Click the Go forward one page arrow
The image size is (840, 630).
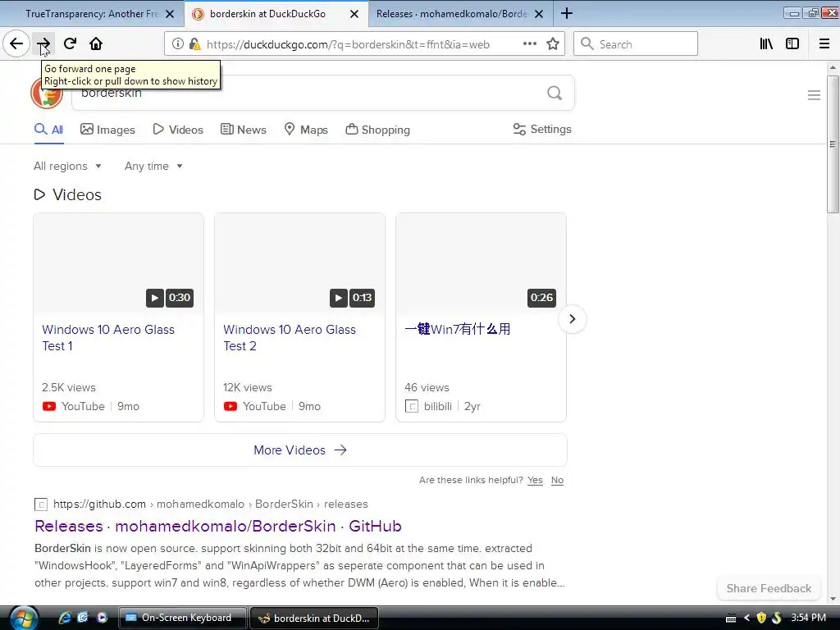[x=43, y=44]
